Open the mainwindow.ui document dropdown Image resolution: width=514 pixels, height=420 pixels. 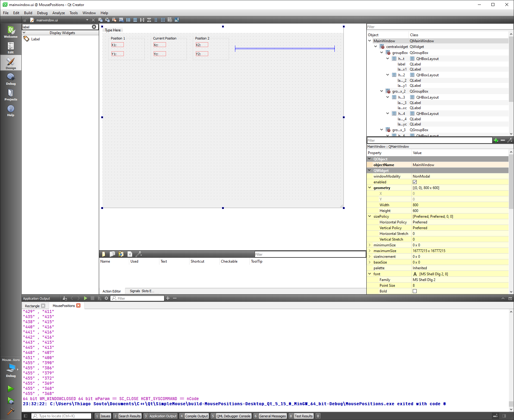[87, 20]
